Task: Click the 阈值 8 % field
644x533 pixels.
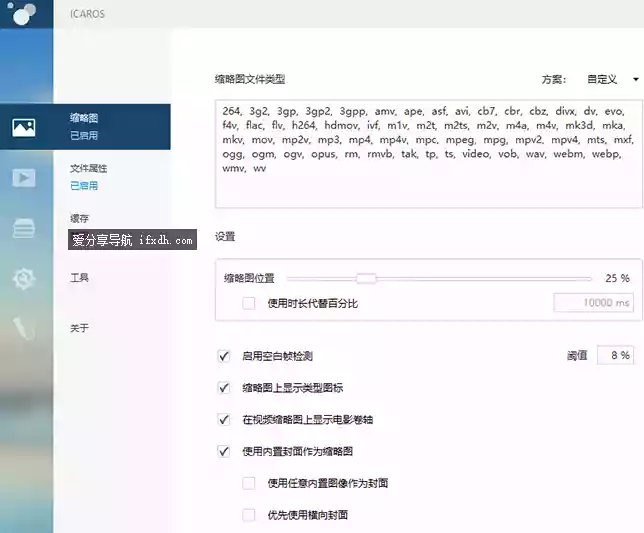Action: 615,355
